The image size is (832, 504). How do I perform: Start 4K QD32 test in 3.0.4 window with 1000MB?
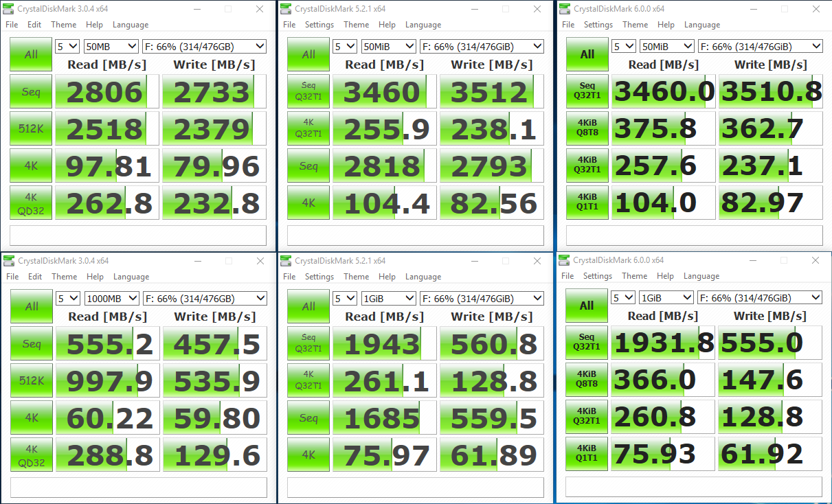32,455
